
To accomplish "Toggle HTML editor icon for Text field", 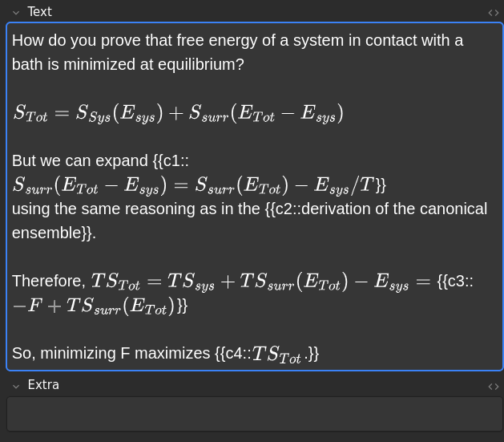I will (493, 13).
